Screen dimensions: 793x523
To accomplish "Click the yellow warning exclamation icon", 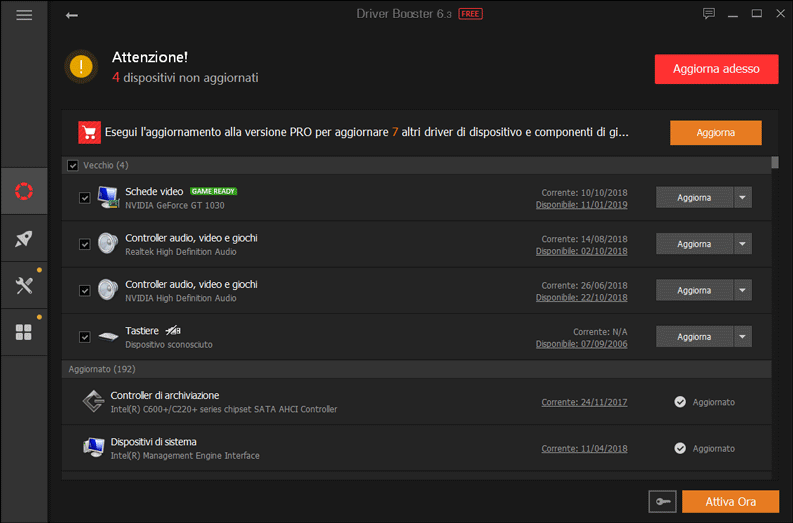I will tap(81, 67).
